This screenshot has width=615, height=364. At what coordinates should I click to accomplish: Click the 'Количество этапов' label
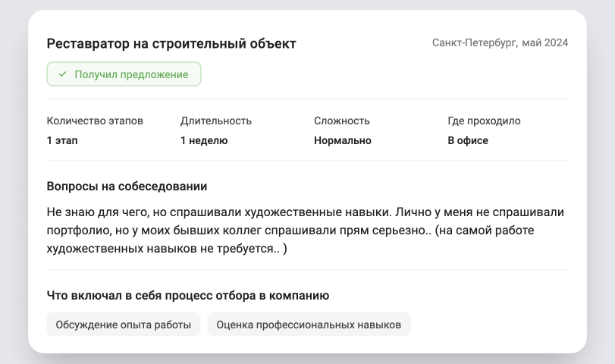[95, 121]
